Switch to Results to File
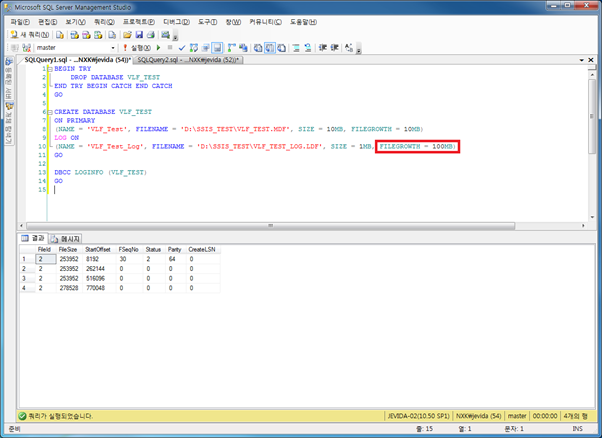 point(282,48)
